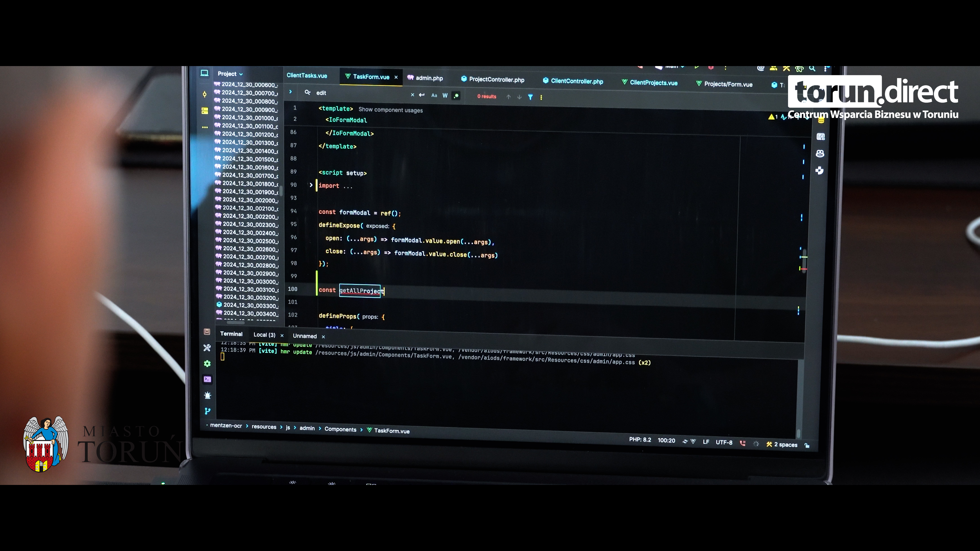Expand replace field chevron in find bar
Image resolution: width=980 pixels, height=551 pixels.
coord(290,92)
